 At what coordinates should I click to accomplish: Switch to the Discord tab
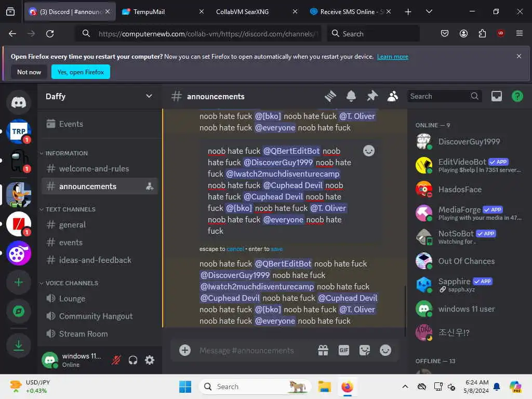(70, 11)
